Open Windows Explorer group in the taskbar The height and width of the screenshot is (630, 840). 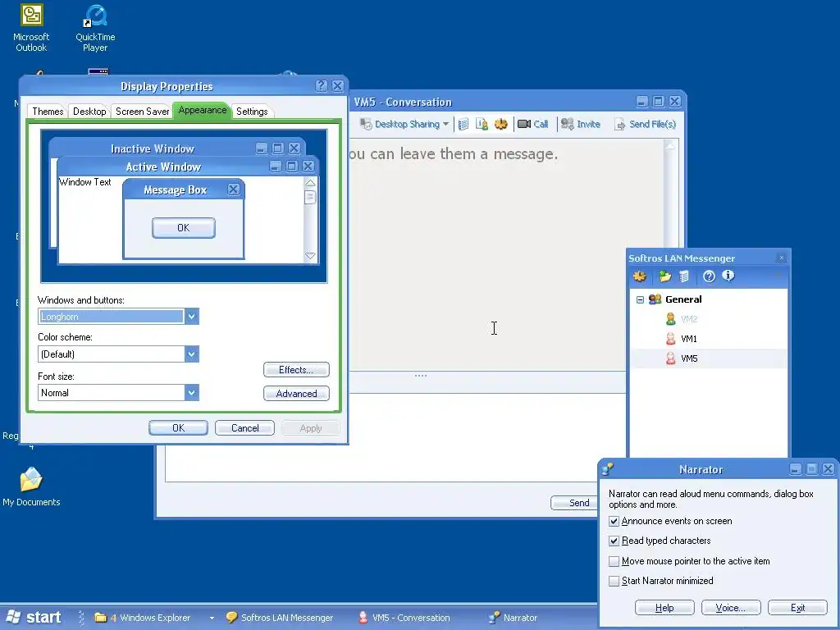144,618
